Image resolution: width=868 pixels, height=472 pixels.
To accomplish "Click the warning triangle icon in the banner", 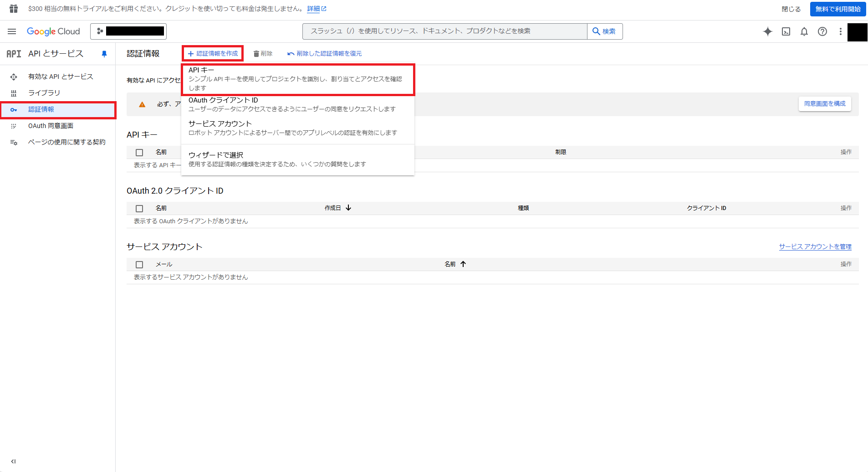I will 142,104.
